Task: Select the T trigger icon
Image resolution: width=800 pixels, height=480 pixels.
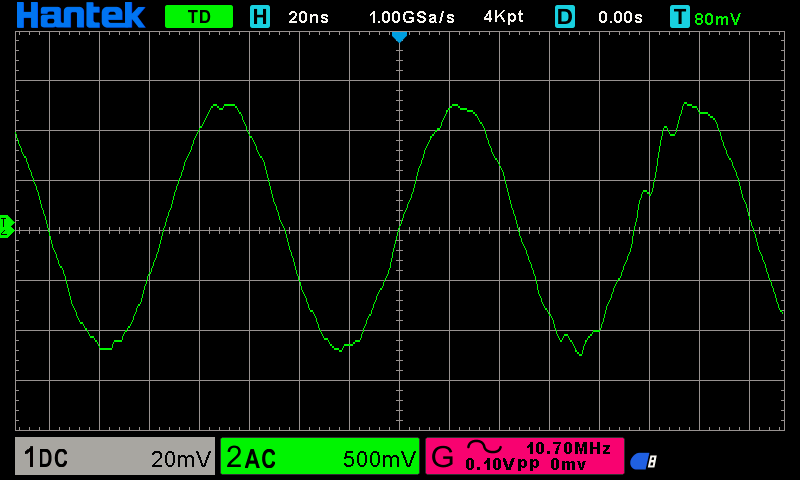Action: [680, 17]
